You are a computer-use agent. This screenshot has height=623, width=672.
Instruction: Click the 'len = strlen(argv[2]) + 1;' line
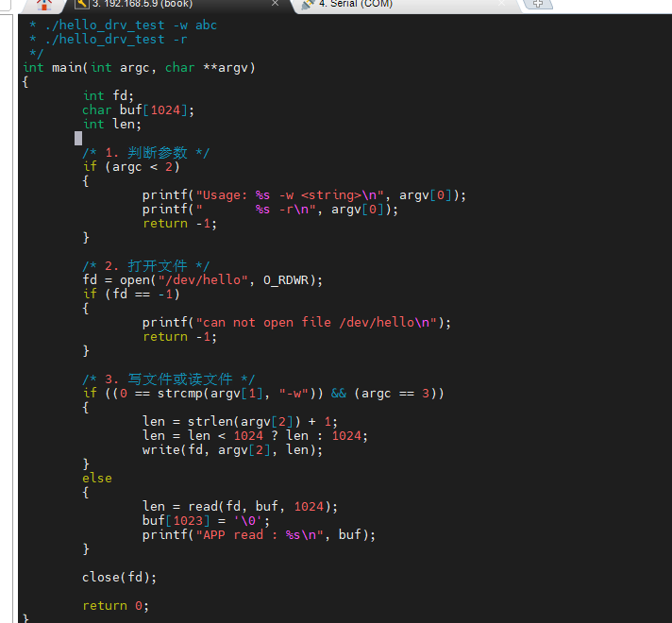(240, 422)
